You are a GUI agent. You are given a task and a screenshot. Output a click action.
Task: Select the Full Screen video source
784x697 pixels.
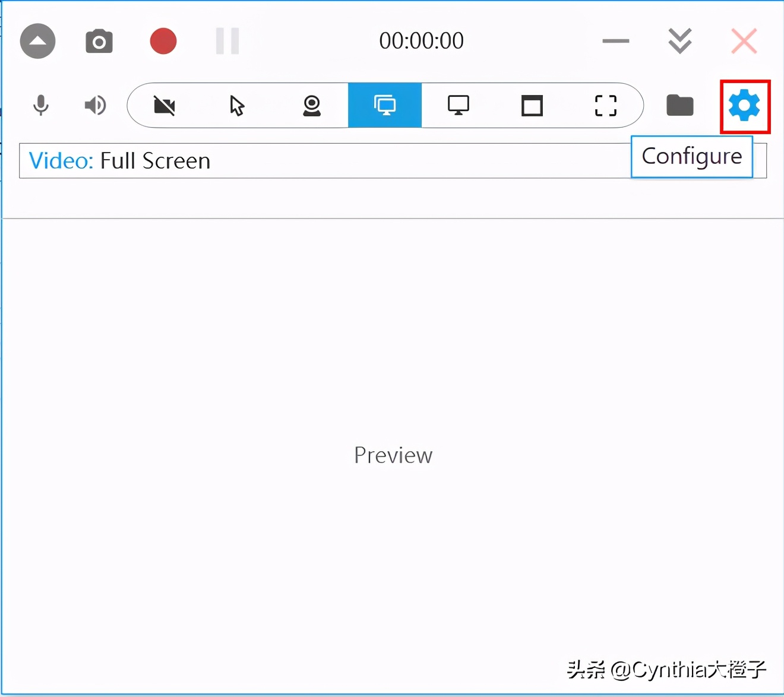tap(385, 106)
